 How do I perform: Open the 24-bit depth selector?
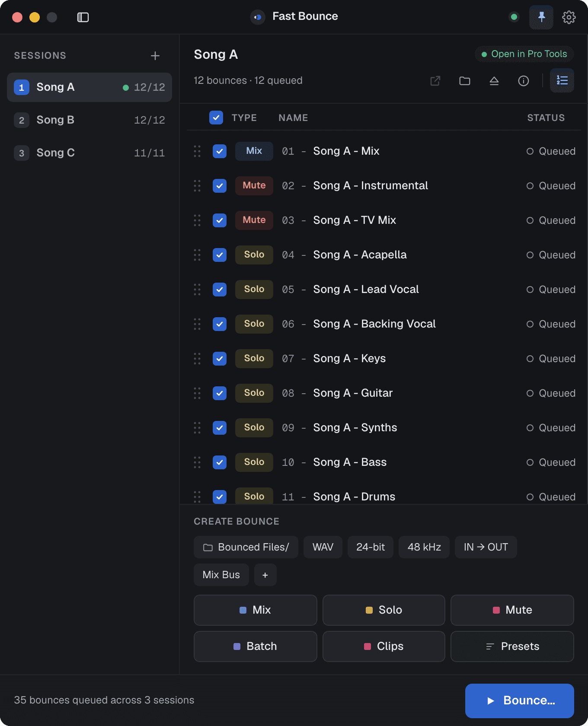[371, 547]
